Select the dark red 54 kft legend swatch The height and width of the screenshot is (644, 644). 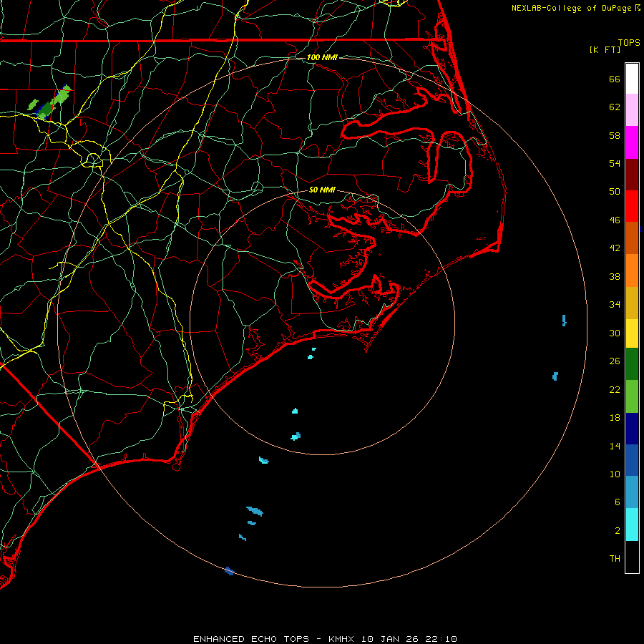[x=632, y=175]
